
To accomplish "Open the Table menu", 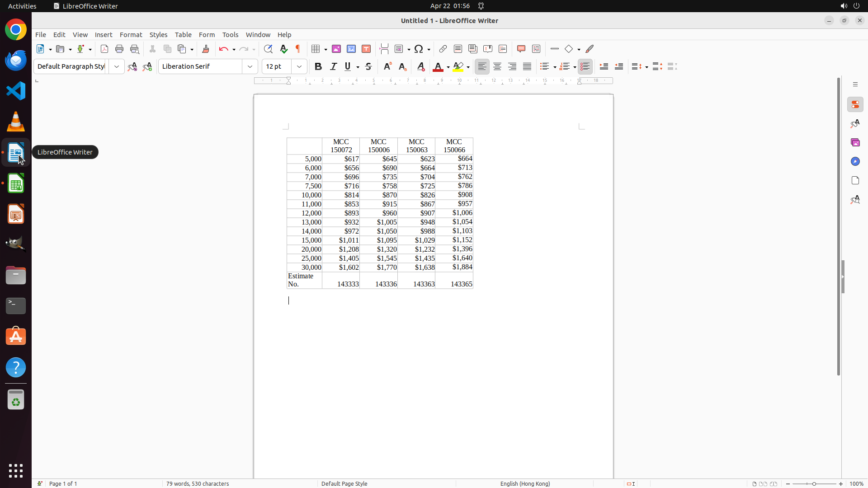I will coord(183,35).
